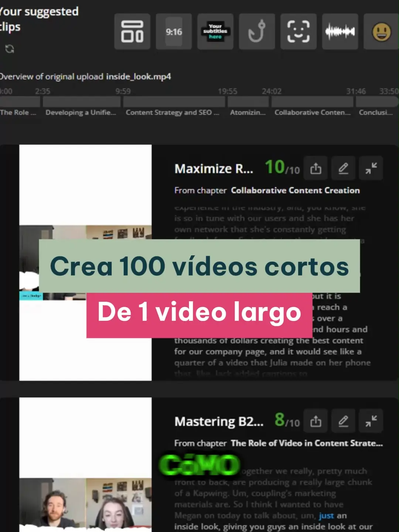This screenshot has height=532, width=399.
Task: Share the Maximize R... clip
Action: (316, 168)
